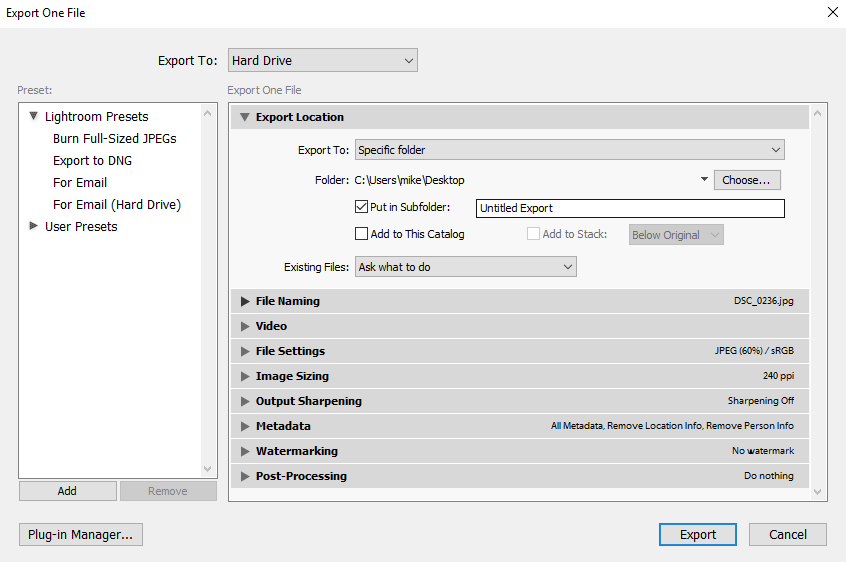
Task: Click the Untitled Export subfolder name field
Action: point(630,208)
